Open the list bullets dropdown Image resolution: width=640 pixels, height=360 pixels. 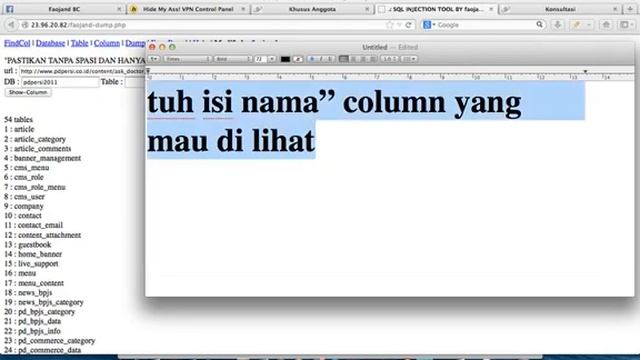pyautogui.click(x=409, y=59)
